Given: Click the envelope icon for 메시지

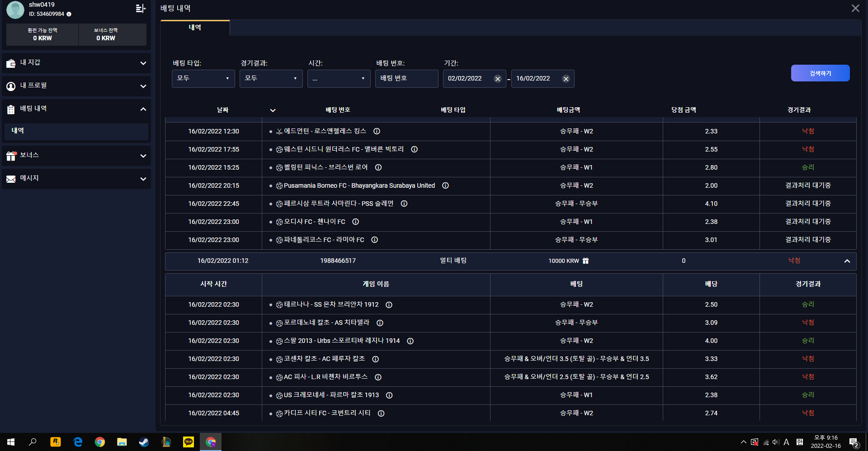Looking at the screenshot, I should [11, 179].
